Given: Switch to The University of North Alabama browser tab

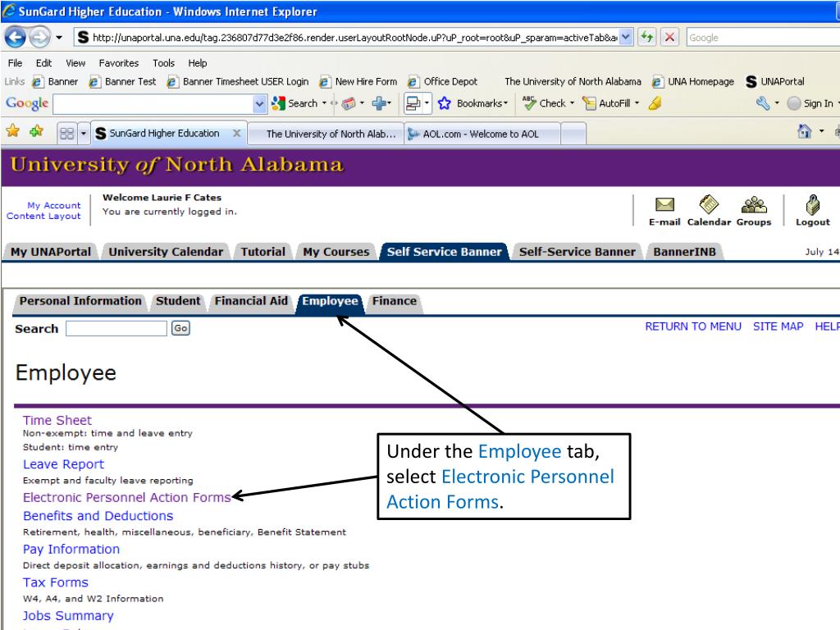Looking at the screenshot, I should (326, 134).
